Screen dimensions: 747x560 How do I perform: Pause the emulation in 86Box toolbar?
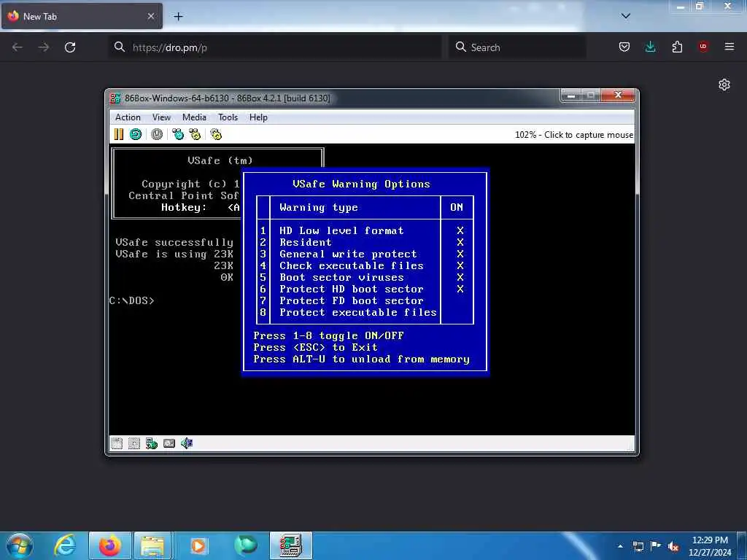(x=119, y=134)
